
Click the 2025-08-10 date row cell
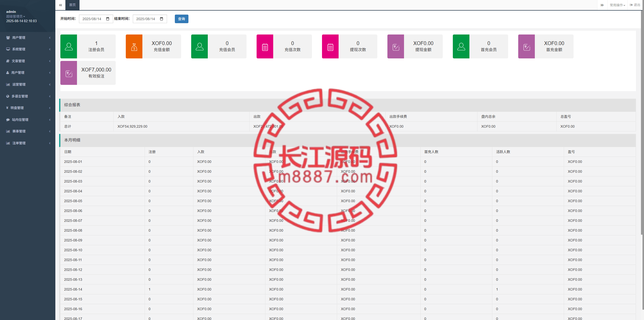click(102, 250)
